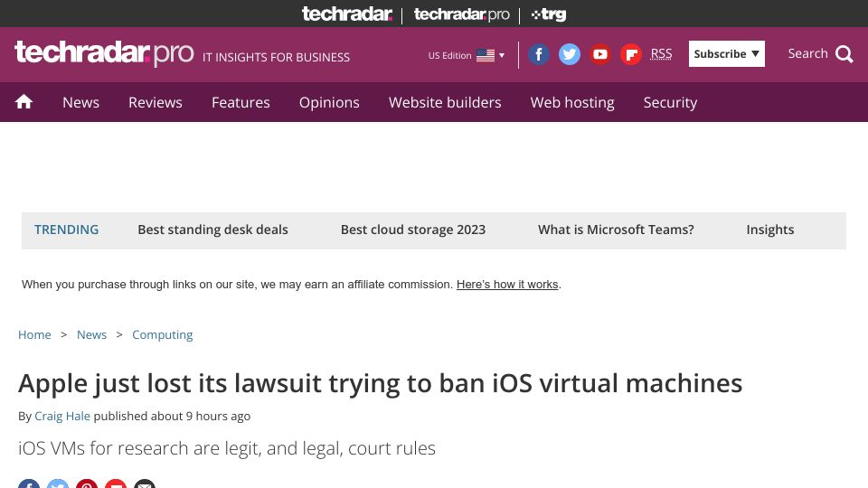Open the Features nav tab
The image size is (868, 488).
tap(241, 102)
